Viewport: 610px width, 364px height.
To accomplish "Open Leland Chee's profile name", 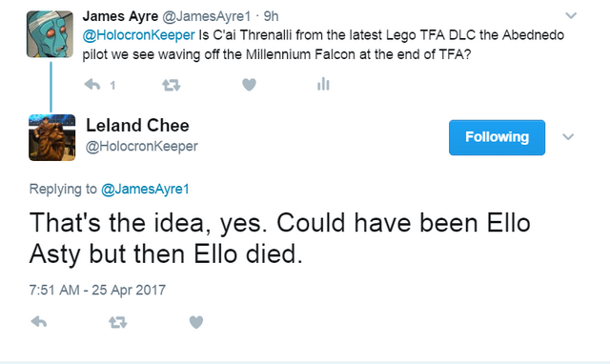I will pyautogui.click(x=137, y=126).
